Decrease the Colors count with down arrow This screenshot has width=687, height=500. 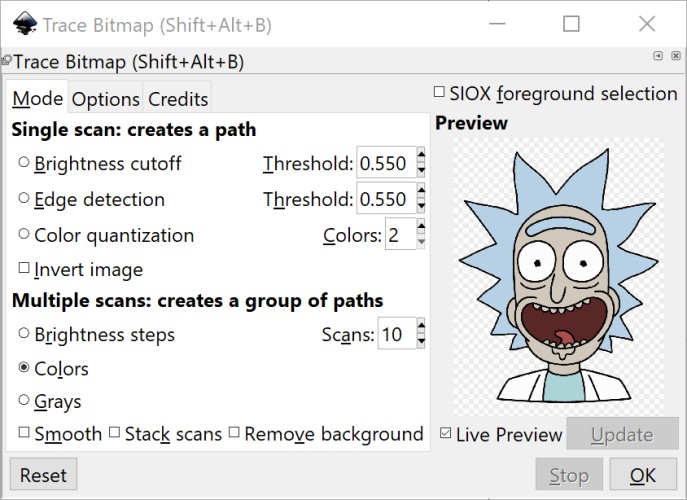click(421, 242)
